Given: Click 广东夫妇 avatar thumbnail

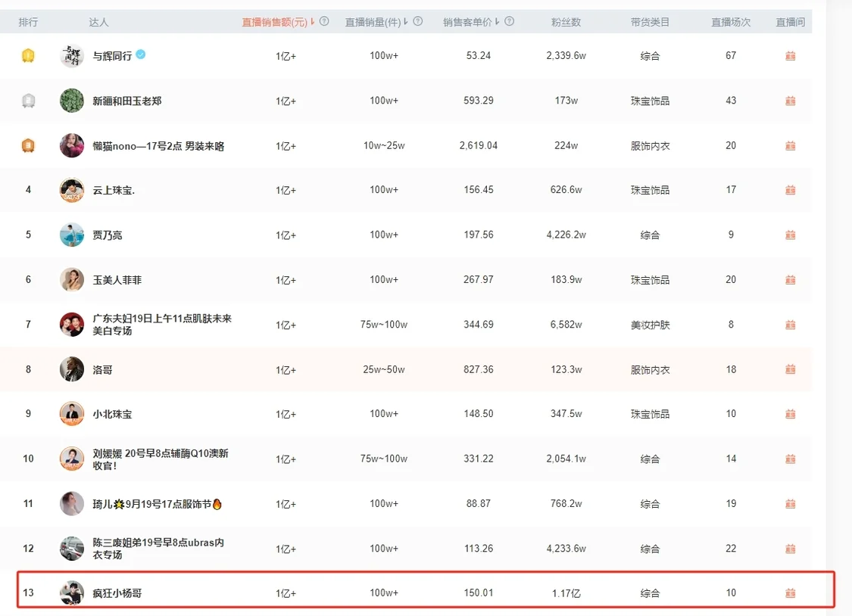Looking at the screenshot, I should (72, 325).
